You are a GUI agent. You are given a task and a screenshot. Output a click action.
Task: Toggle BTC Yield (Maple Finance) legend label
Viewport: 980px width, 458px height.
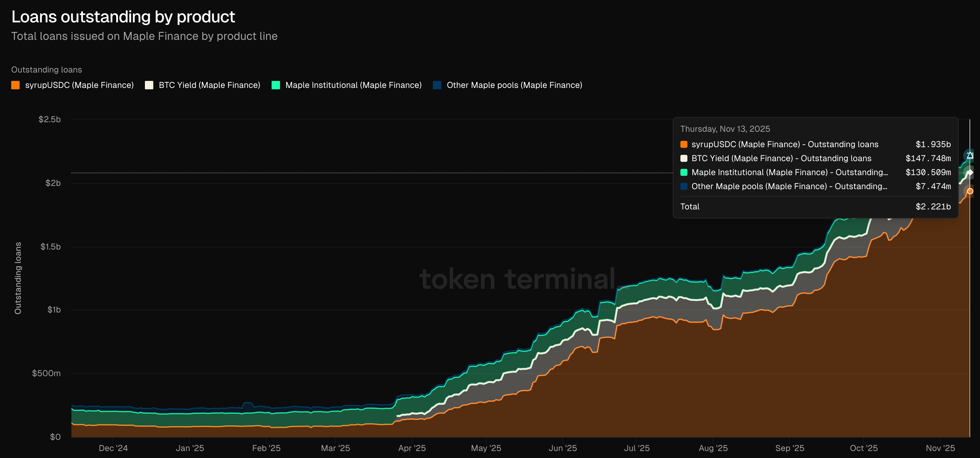[209, 85]
